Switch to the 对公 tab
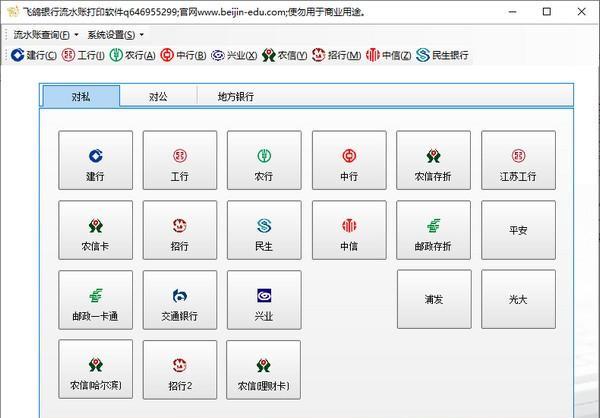 tap(158, 96)
